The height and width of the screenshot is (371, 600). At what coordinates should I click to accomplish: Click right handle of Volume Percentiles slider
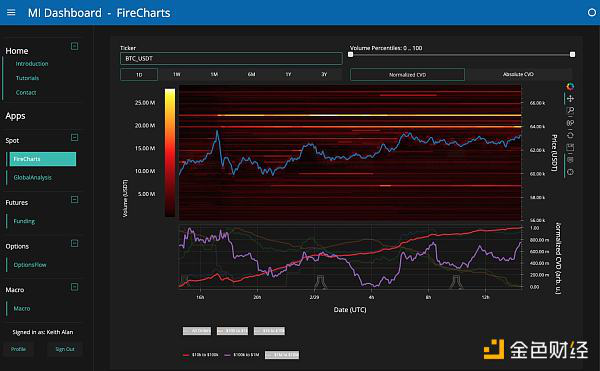click(572, 55)
